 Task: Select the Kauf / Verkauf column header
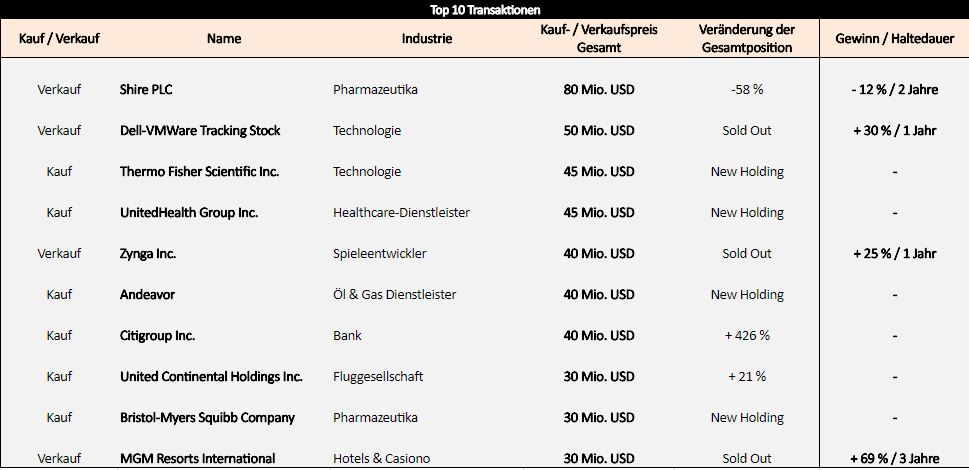pos(59,38)
